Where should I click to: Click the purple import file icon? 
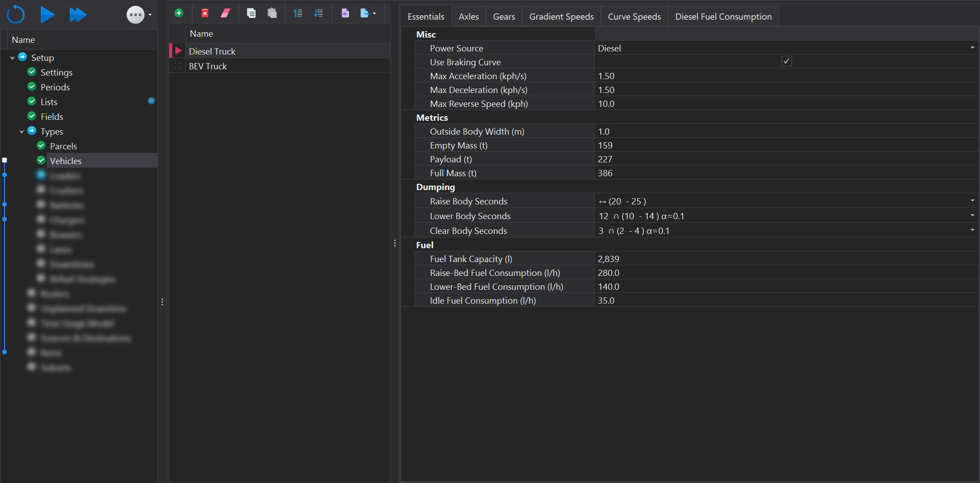point(345,13)
